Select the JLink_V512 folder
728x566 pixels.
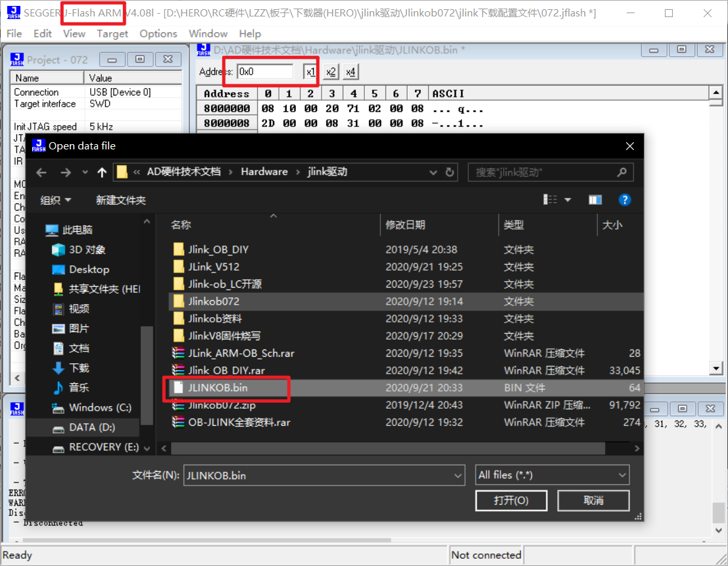[x=406, y=267]
